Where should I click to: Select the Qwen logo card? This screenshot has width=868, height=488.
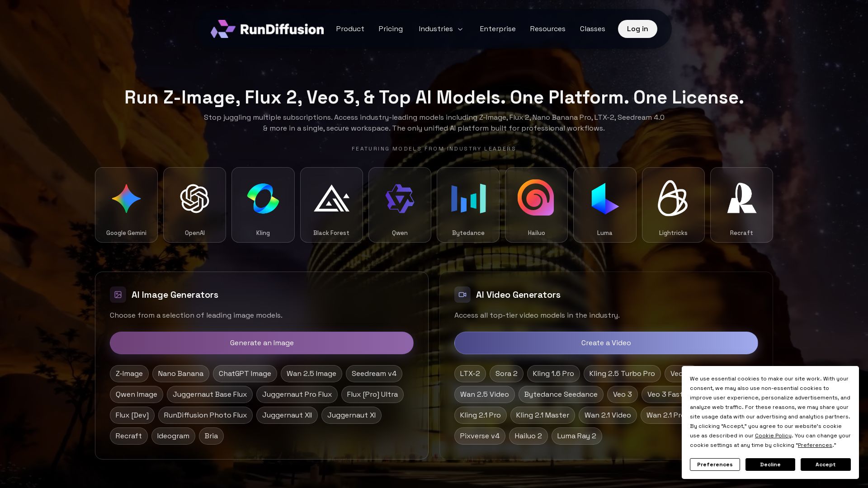pos(400,205)
